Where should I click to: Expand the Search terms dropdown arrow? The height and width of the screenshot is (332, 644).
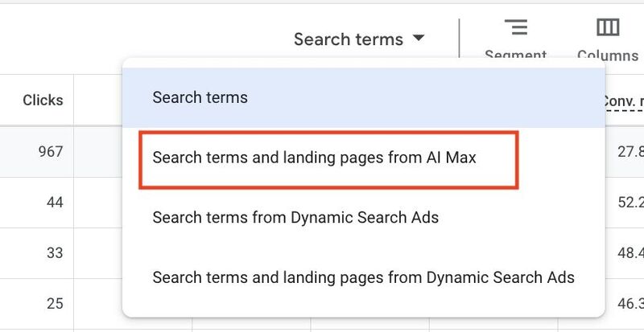[418, 38]
